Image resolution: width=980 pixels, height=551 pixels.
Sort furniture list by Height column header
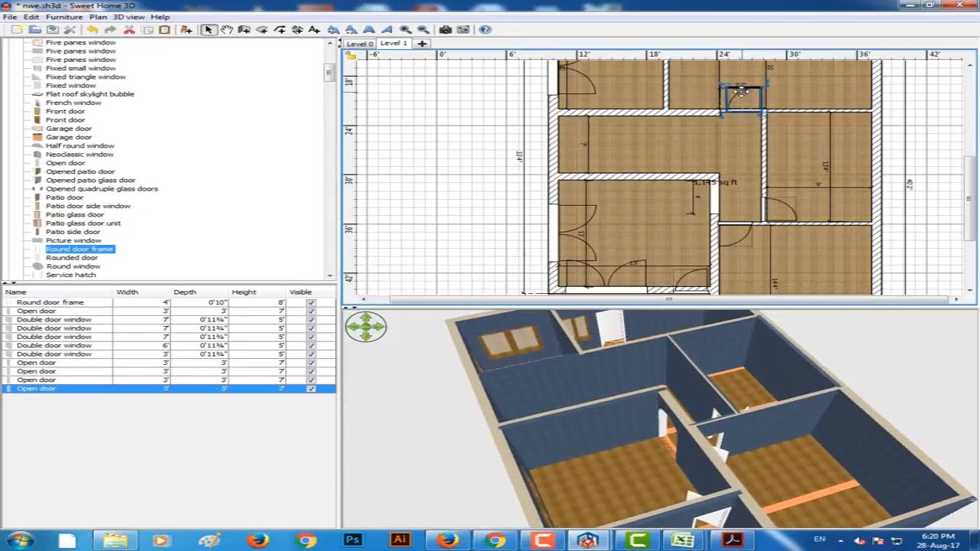coord(257,292)
